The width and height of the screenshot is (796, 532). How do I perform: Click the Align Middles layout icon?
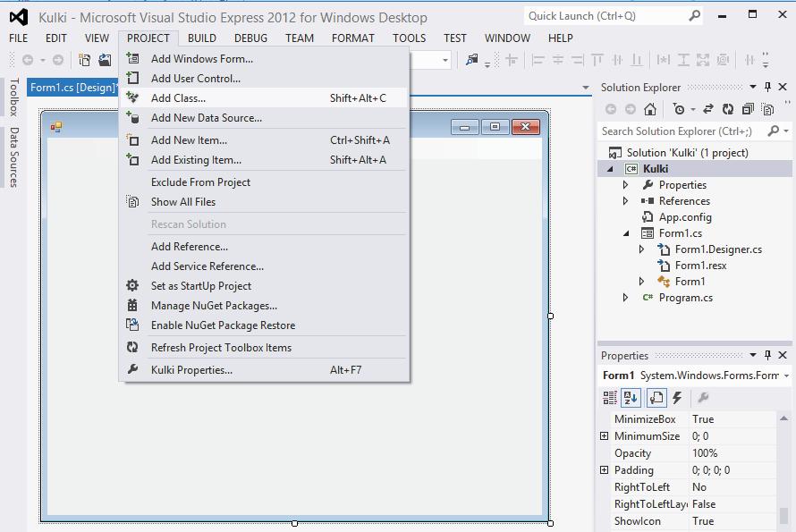pos(617,60)
